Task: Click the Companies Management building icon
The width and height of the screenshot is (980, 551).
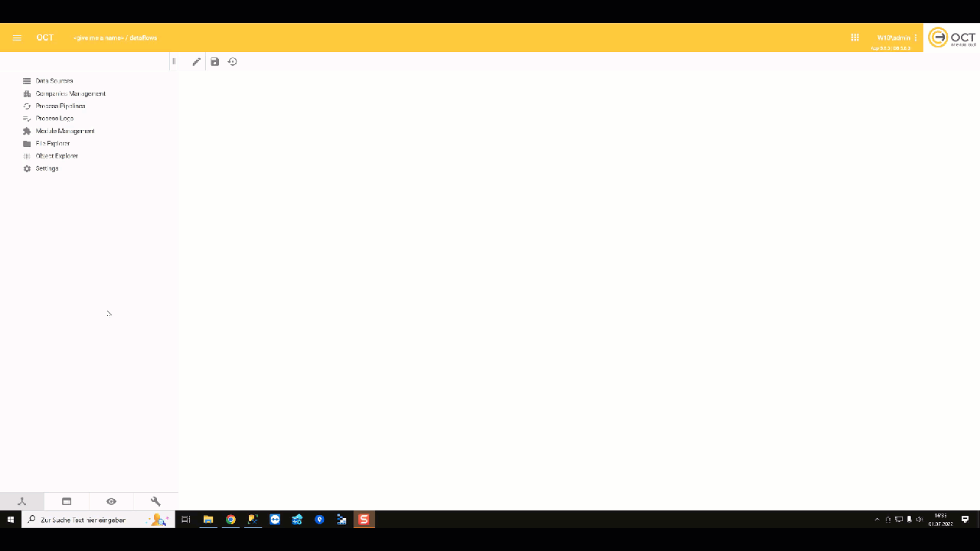Action: coord(27,93)
